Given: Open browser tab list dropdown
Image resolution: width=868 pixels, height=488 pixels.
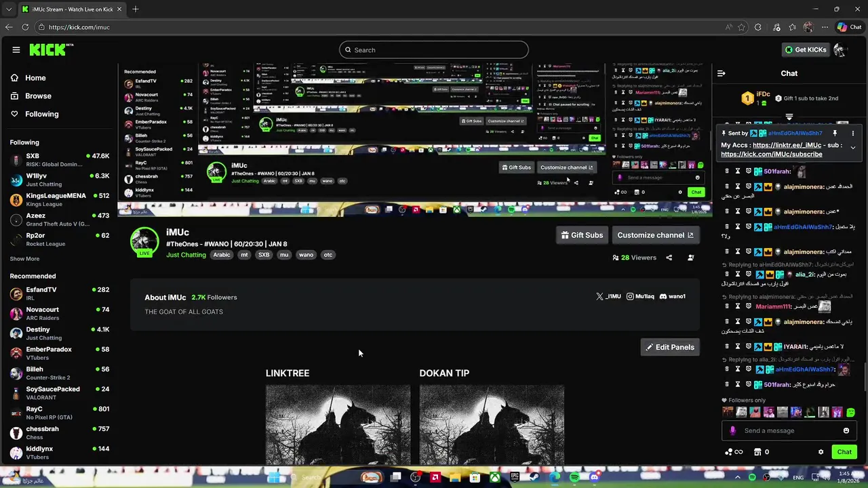Looking at the screenshot, I should pos(9,9).
